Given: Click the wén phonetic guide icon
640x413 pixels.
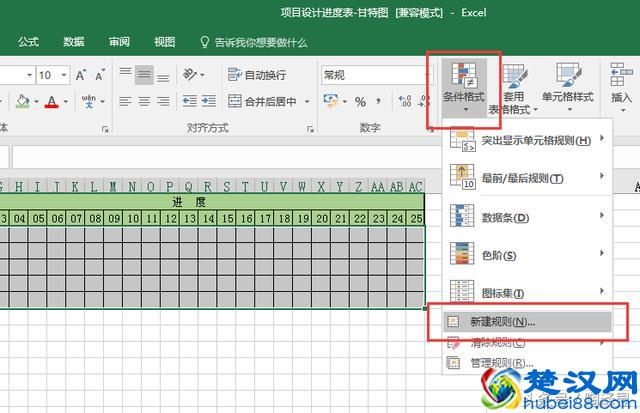Looking at the screenshot, I should click(x=89, y=101).
